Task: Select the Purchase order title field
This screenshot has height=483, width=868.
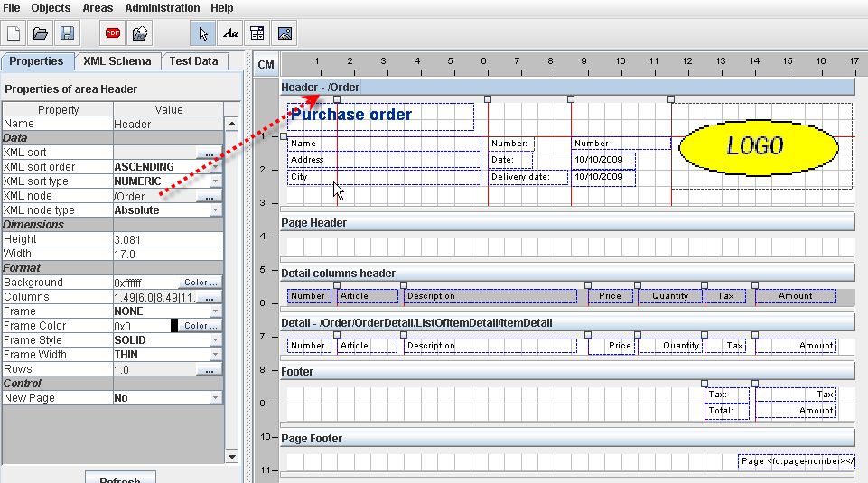Action: pyautogui.click(x=381, y=116)
